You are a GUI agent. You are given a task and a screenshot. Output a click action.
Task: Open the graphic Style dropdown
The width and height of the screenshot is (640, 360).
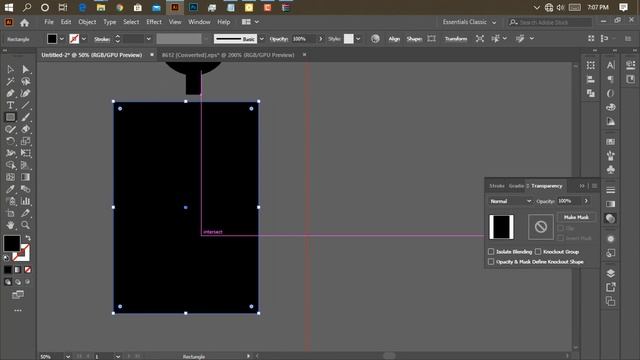tap(358, 39)
